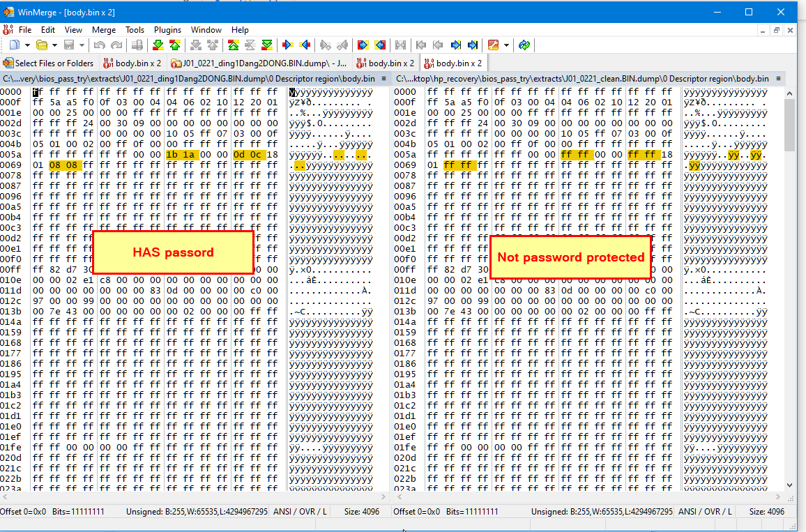The image size is (806, 532).
Task: Create a new blank comparison document
Action: point(15,45)
